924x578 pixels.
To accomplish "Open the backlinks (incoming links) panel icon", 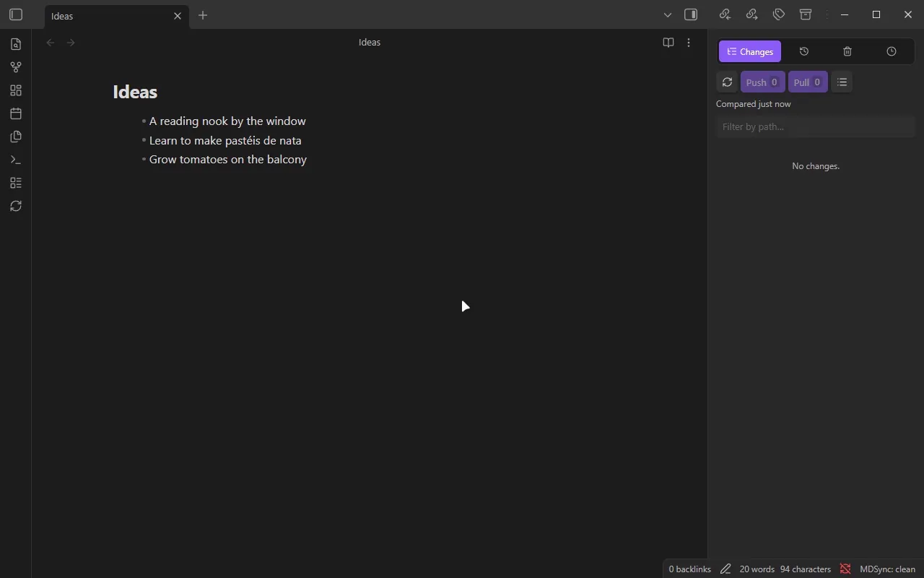I will point(725,14).
